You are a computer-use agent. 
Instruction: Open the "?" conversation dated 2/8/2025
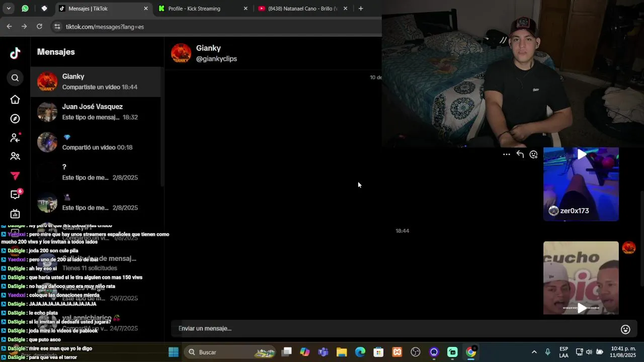click(x=96, y=172)
